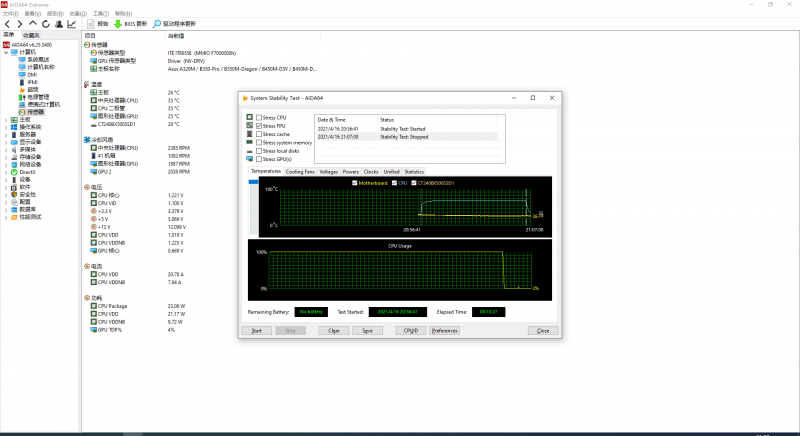800x436 pixels.
Task: Click the 当前值 column header
Action: pyautogui.click(x=243, y=36)
